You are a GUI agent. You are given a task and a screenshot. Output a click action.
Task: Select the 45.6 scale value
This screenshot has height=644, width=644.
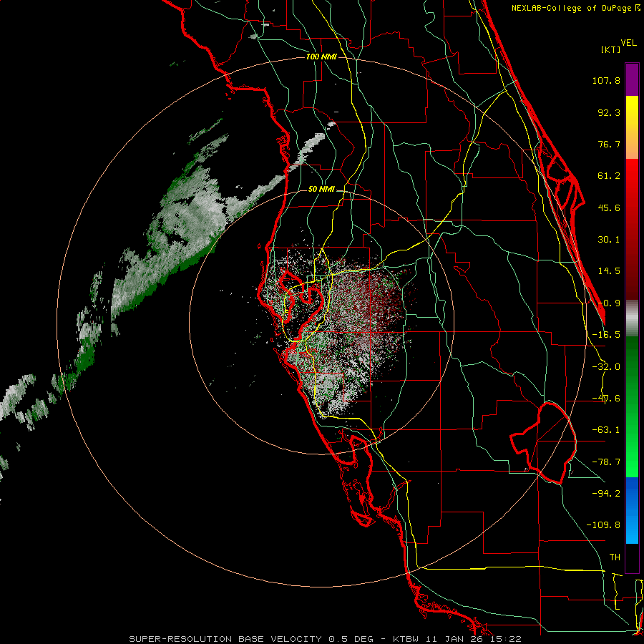tap(609, 208)
